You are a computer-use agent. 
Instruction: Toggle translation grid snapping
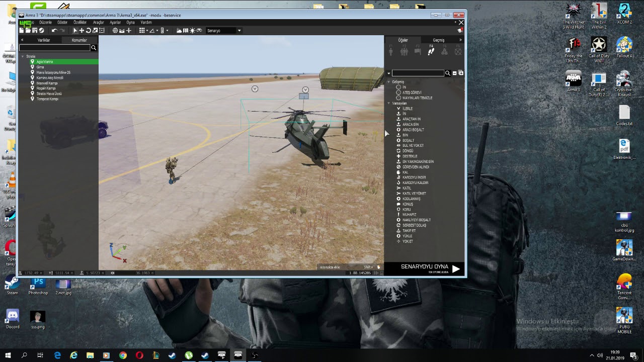pyautogui.click(x=141, y=31)
